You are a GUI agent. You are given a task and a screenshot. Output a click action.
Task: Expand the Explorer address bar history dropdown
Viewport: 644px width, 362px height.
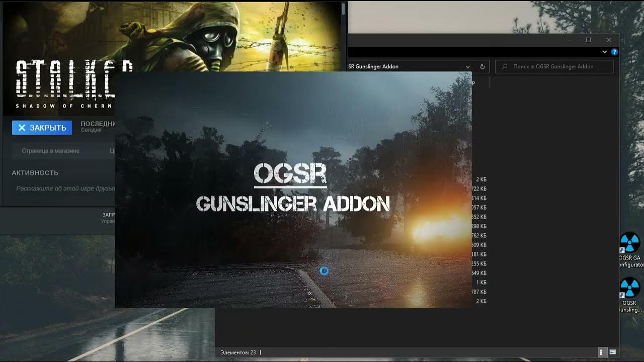click(468, 67)
